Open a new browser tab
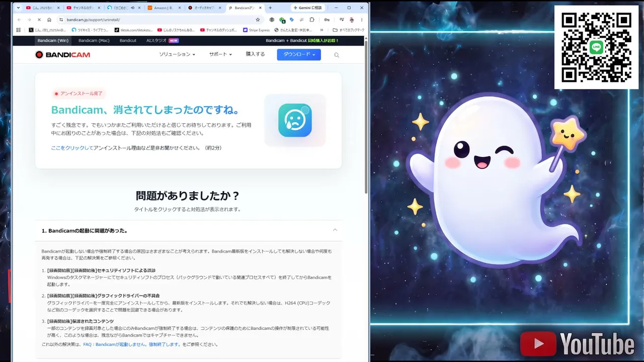This screenshot has width=644, height=362. pos(270,8)
